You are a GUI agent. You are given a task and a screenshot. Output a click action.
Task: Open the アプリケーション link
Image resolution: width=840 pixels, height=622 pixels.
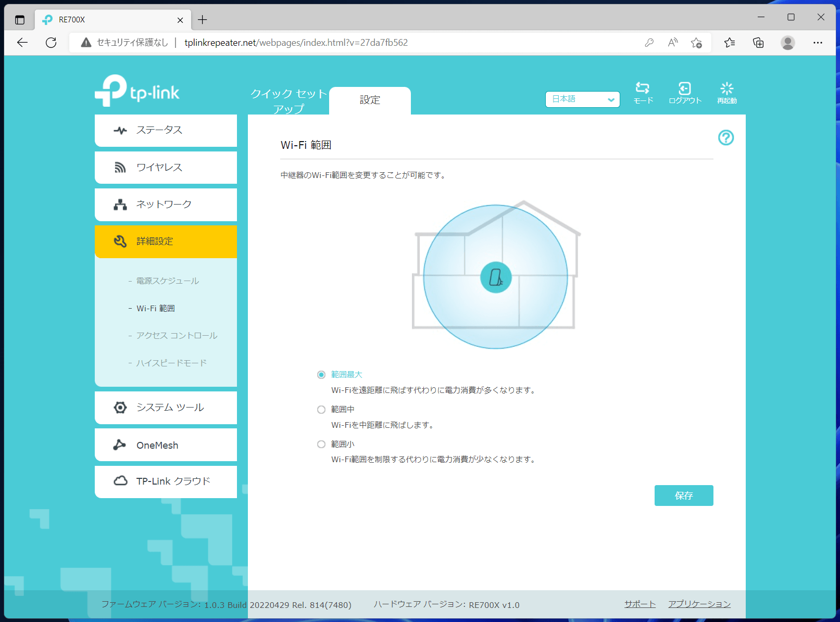699,604
